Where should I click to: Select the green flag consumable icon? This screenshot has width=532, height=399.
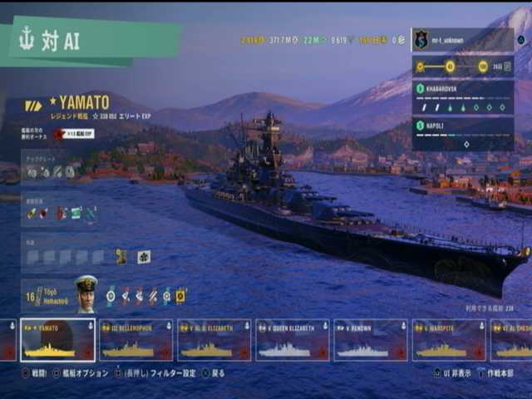pos(76,213)
